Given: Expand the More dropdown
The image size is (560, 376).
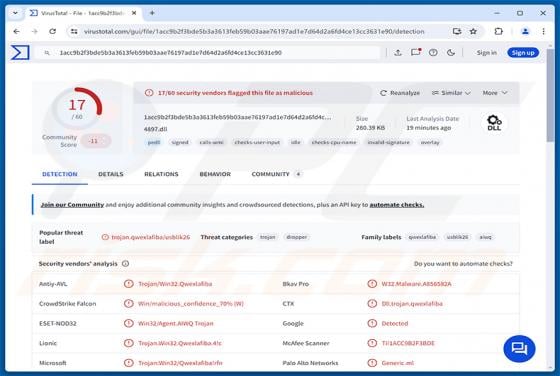Looking at the screenshot, I should [x=495, y=93].
